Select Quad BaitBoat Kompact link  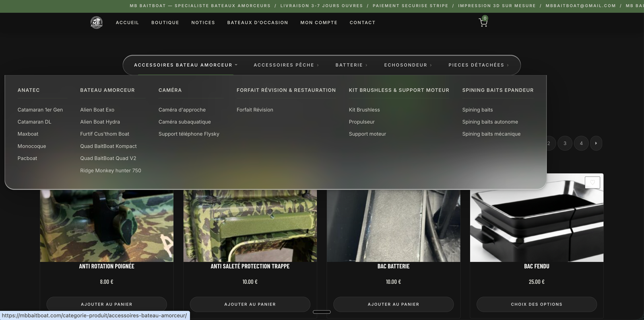[x=108, y=146]
